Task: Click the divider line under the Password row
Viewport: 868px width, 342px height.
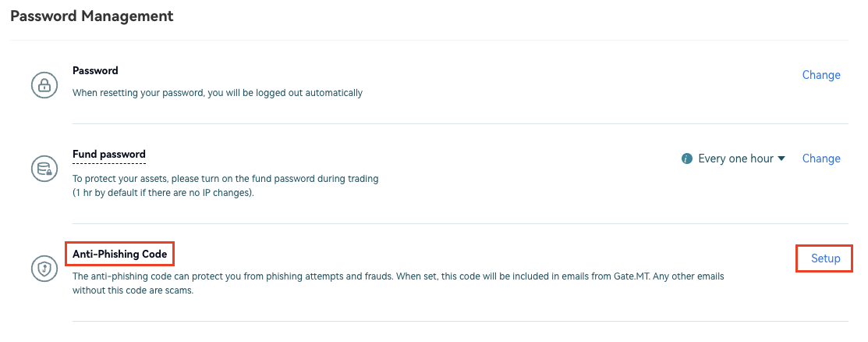Action: point(460,123)
